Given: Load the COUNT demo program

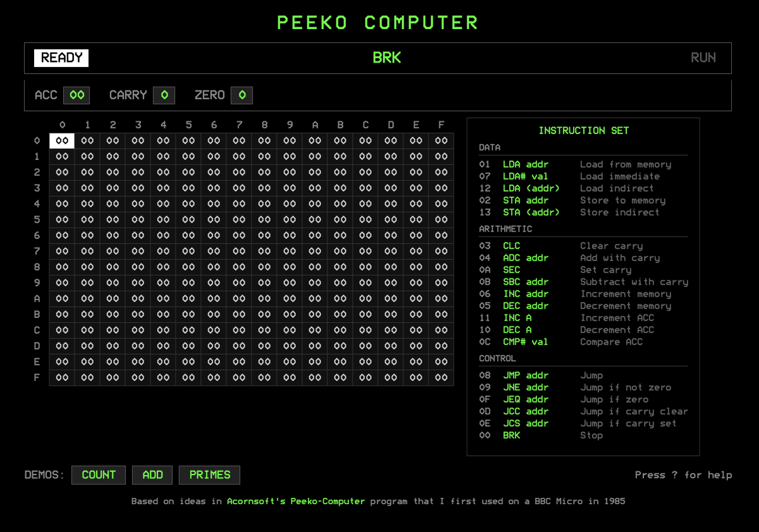Looking at the screenshot, I should 99,475.
